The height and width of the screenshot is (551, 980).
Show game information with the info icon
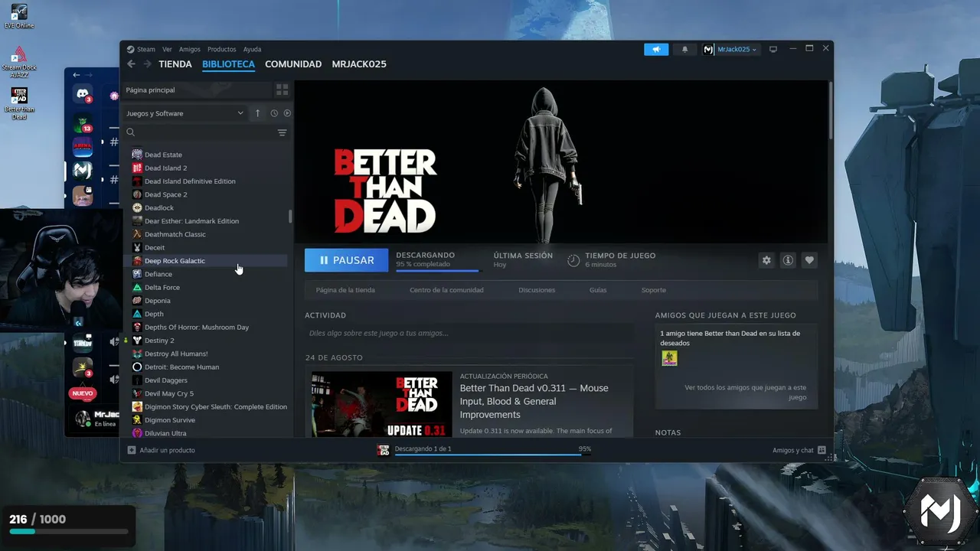[788, 260]
